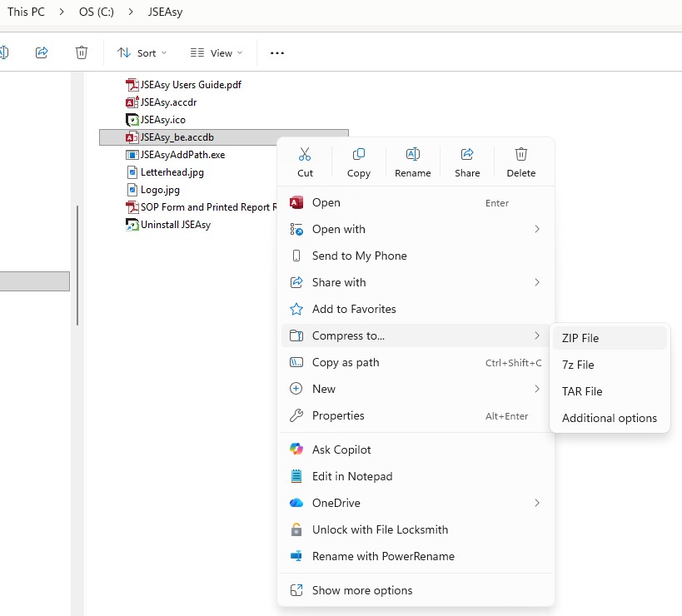This screenshot has height=616, width=682.
Task: Choose 7z File from the submenu
Action: tap(610, 365)
